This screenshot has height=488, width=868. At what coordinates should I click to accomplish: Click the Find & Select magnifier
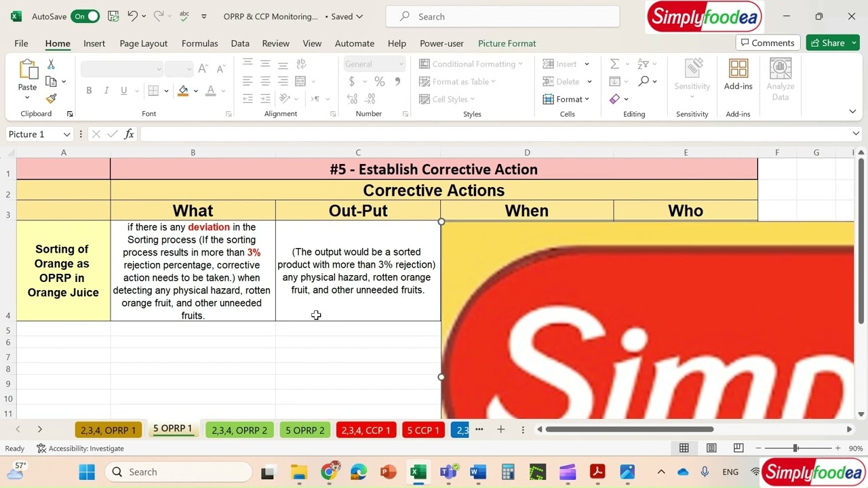pyautogui.click(x=644, y=81)
